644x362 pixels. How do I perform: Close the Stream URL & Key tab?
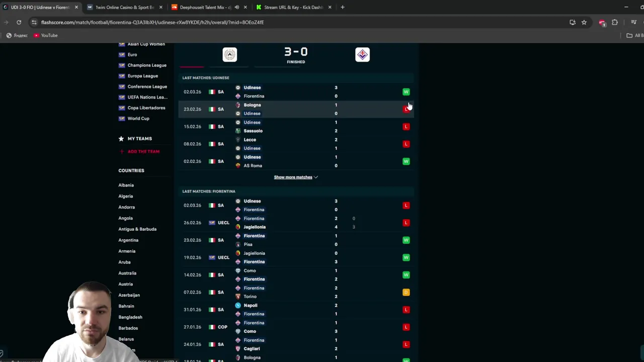coord(330,7)
